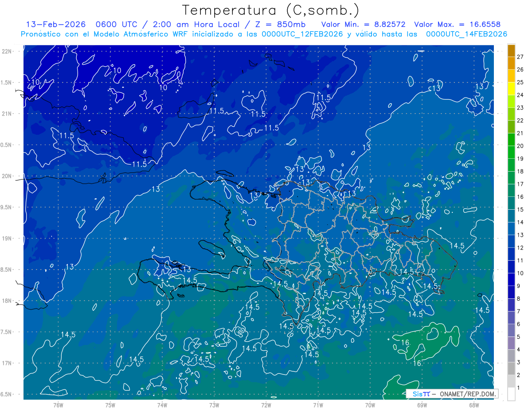The height and width of the screenshot is (411, 532).
Task: Click the color scale value "6"
Action: [519, 324]
